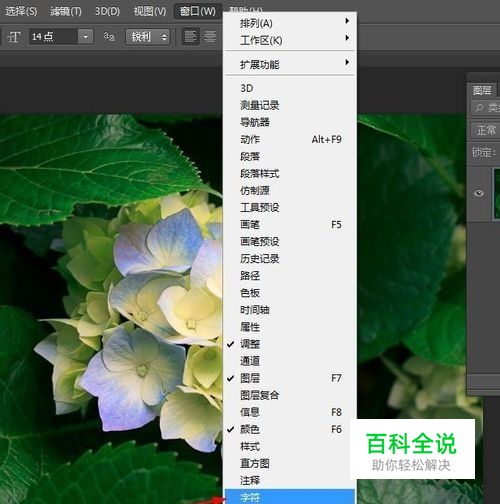Image resolution: width=500 pixels, height=504 pixels.
Task: Choose 图层复合 menu entry
Action: 290,395
